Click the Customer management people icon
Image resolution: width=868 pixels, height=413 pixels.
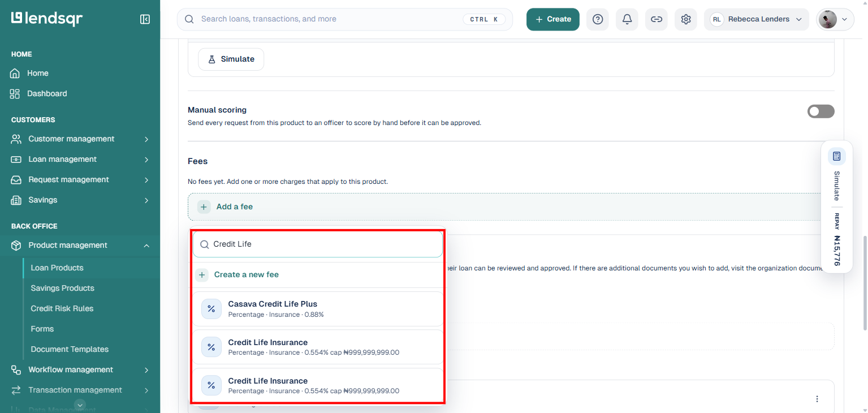[x=16, y=139]
